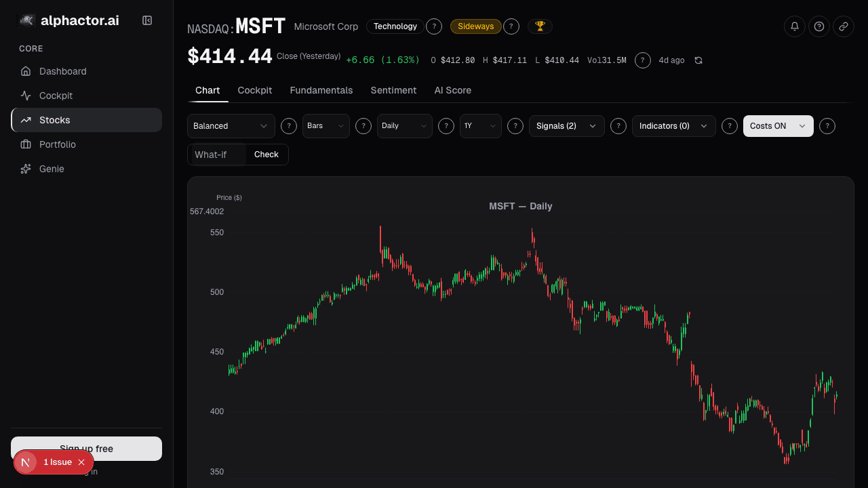This screenshot has height=488, width=868.
Task: Switch to the Cockpit tab above the chart
Action: (x=255, y=90)
